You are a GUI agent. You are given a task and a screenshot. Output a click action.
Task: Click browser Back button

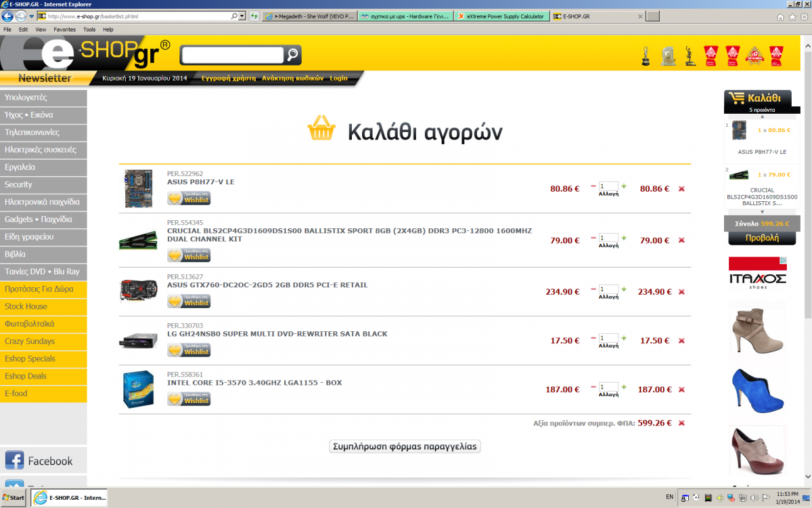[8, 16]
